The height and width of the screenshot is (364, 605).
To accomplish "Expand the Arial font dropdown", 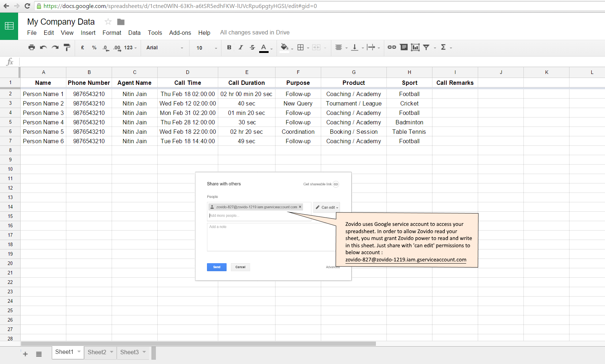I will [165, 48].
